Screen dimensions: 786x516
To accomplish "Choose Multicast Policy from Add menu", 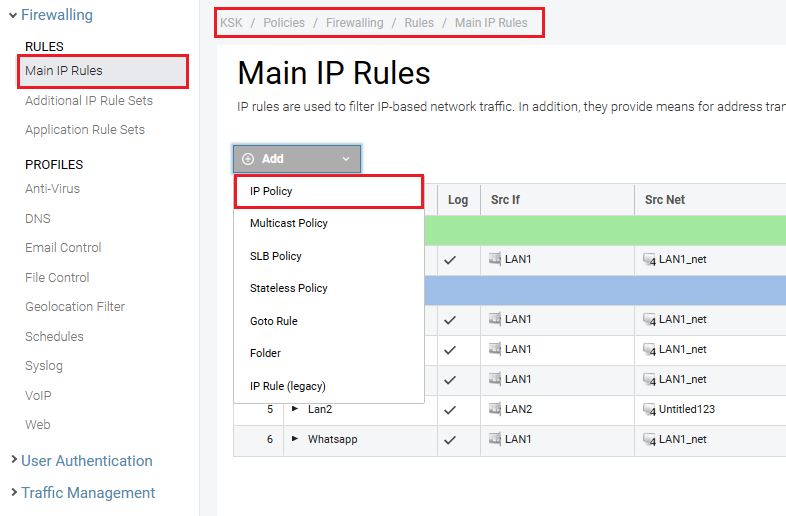I will point(289,223).
